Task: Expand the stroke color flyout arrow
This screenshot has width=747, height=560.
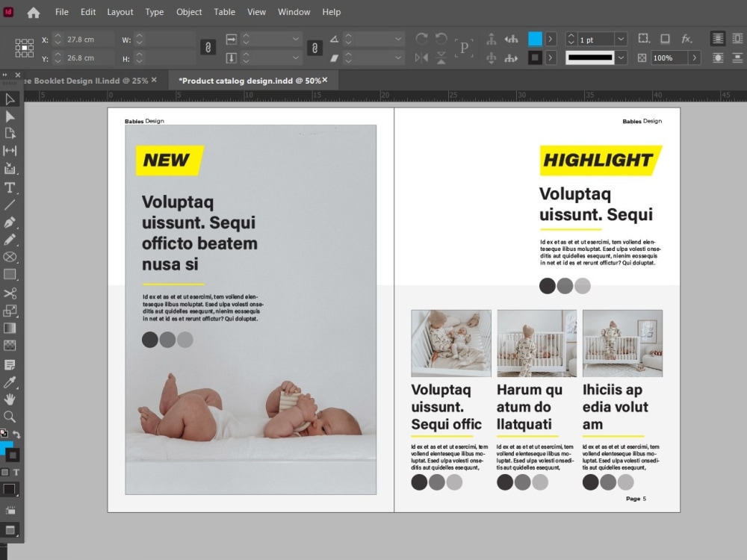Action: (x=551, y=57)
